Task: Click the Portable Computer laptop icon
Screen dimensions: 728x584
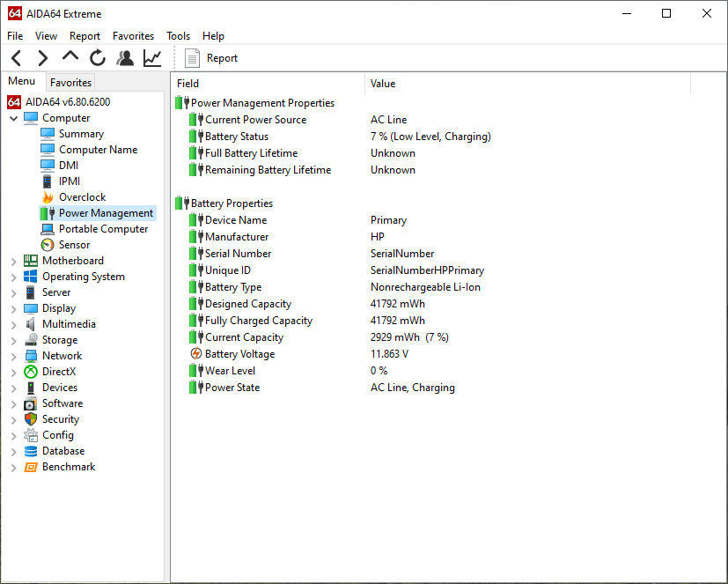Action: tap(48, 229)
